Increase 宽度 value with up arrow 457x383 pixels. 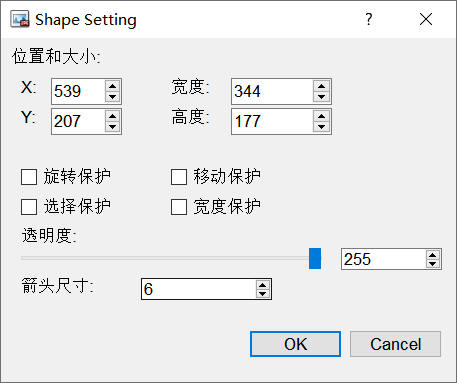(321, 86)
